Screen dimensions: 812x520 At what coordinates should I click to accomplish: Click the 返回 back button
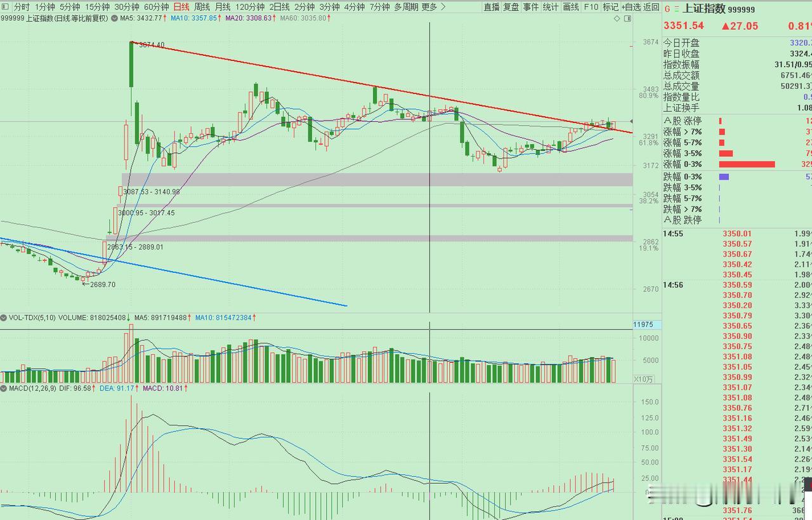(x=652, y=7)
